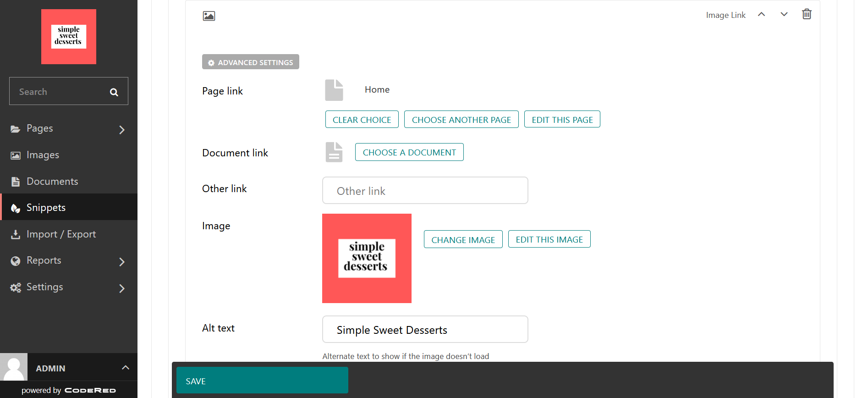Click the document link file icon

pyautogui.click(x=334, y=152)
